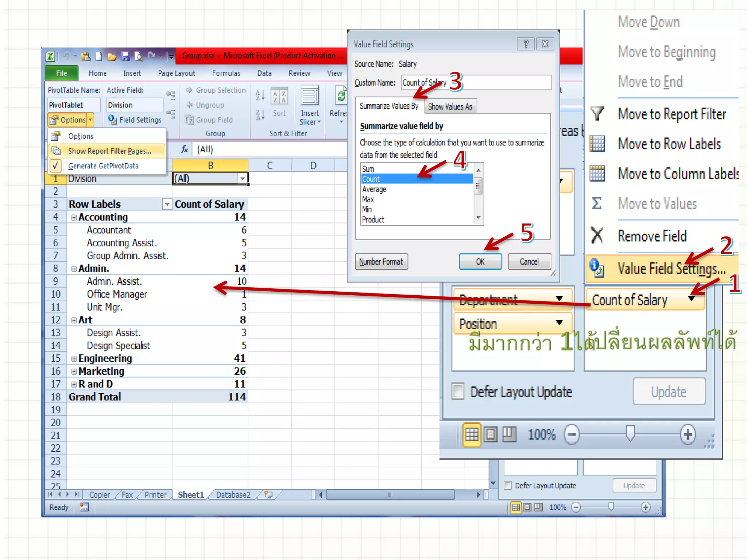Switch to the Show Values As tab

pyautogui.click(x=450, y=106)
